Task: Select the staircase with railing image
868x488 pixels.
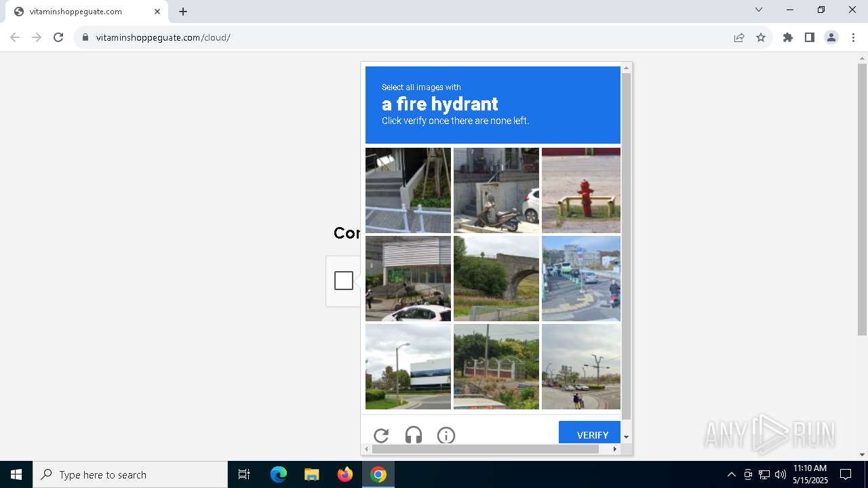Action: (408, 190)
